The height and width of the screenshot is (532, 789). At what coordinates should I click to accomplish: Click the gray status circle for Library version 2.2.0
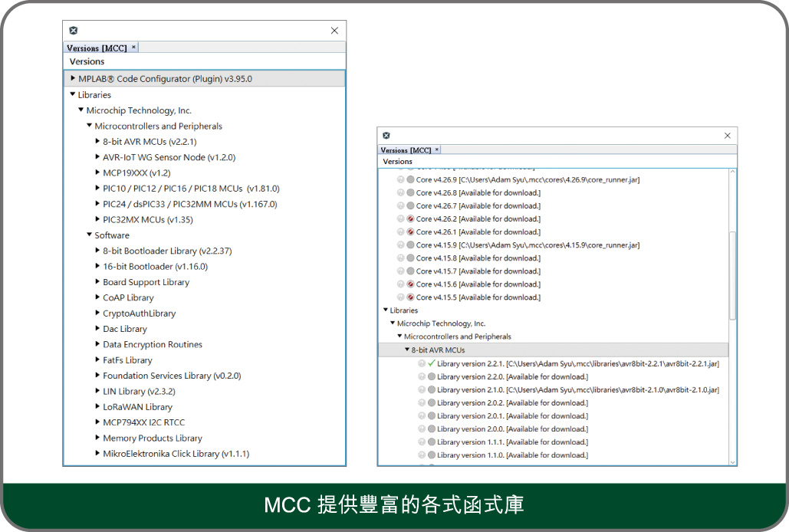pyautogui.click(x=432, y=376)
